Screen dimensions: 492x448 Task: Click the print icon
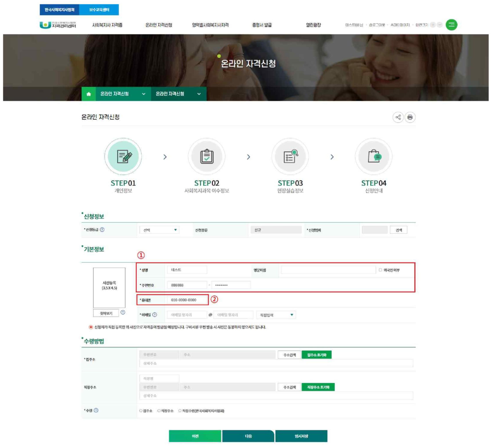coord(410,117)
